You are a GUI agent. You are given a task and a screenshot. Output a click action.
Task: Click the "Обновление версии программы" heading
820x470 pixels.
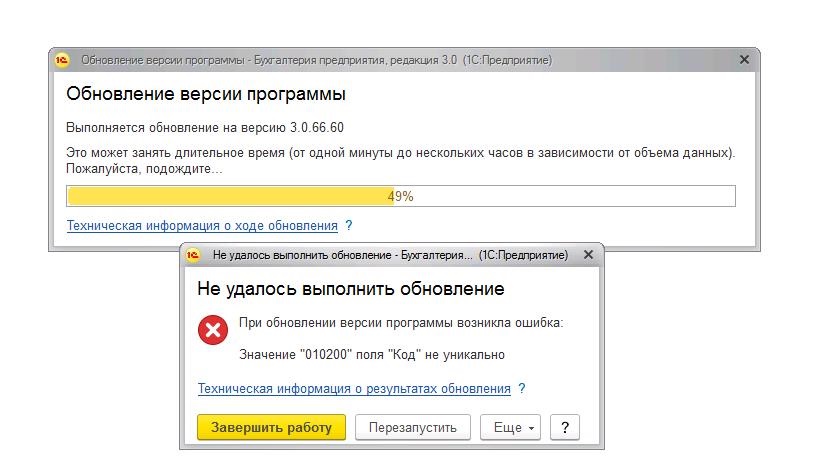206,95
